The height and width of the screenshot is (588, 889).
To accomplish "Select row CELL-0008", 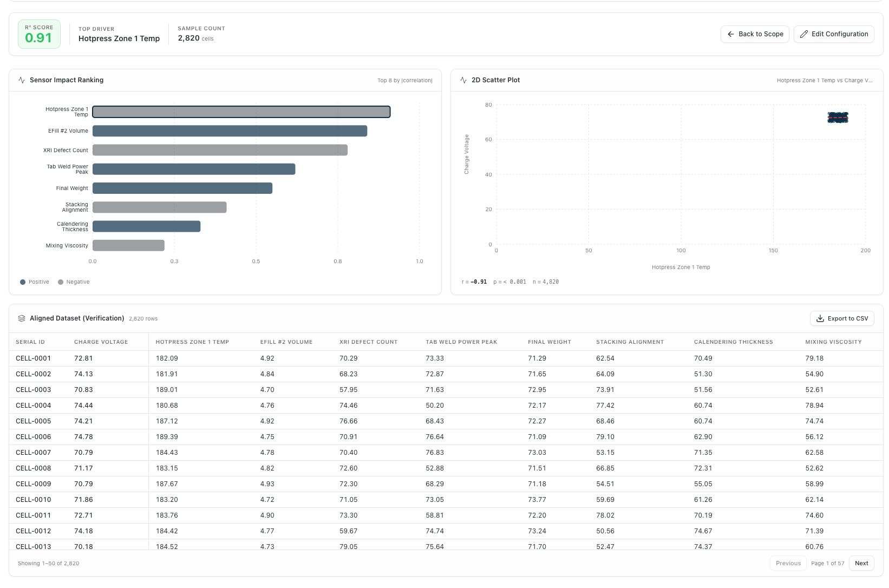I will [x=446, y=468].
